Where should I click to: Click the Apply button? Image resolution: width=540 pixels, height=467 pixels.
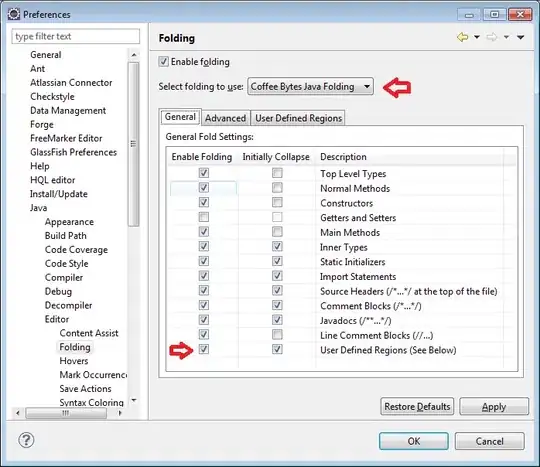pos(494,406)
